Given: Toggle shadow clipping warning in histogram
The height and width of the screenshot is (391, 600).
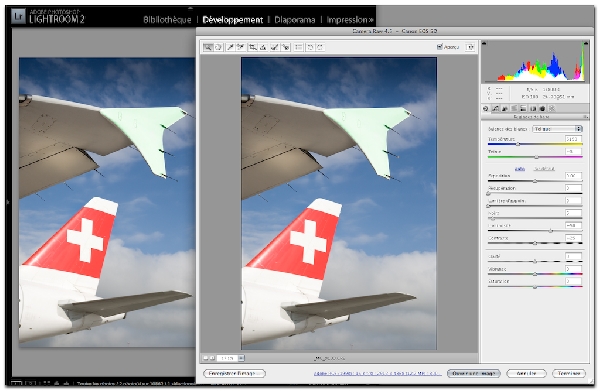Looking at the screenshot, I should pyautogui.click(x=484, y=43).
